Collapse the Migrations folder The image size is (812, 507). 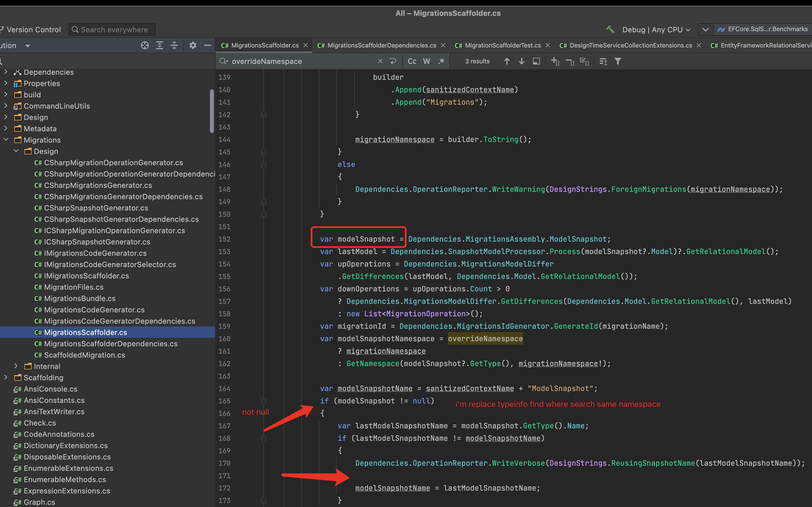[6, 139]
